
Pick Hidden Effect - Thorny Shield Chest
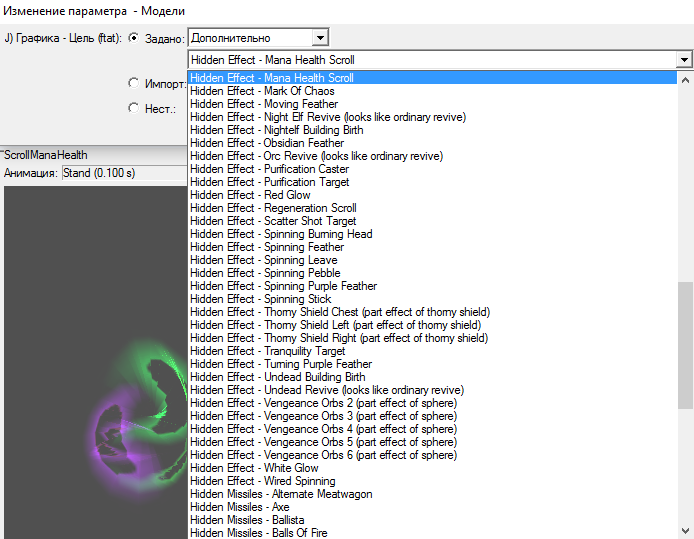pyautogui.click(x=432, y=312)
